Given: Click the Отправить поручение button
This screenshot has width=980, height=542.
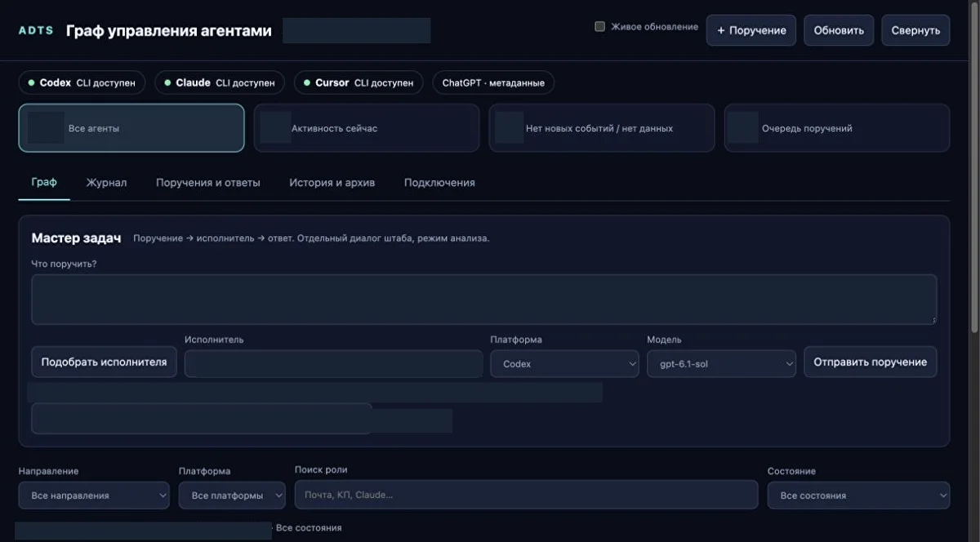Looking at the screenshot, I should (871, 362).
